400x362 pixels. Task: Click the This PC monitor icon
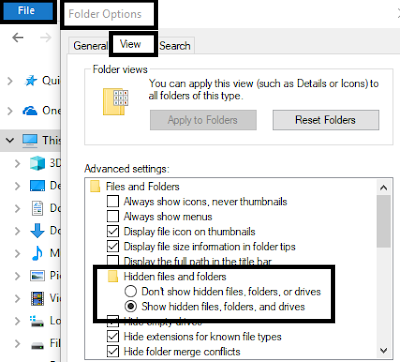30,140
